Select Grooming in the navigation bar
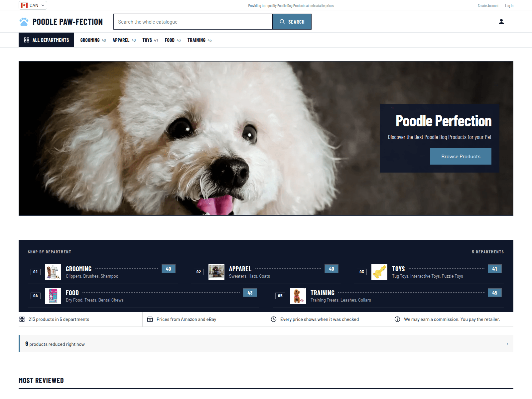The height and width of the screenshot is (399, 532). tap(93, 40)
